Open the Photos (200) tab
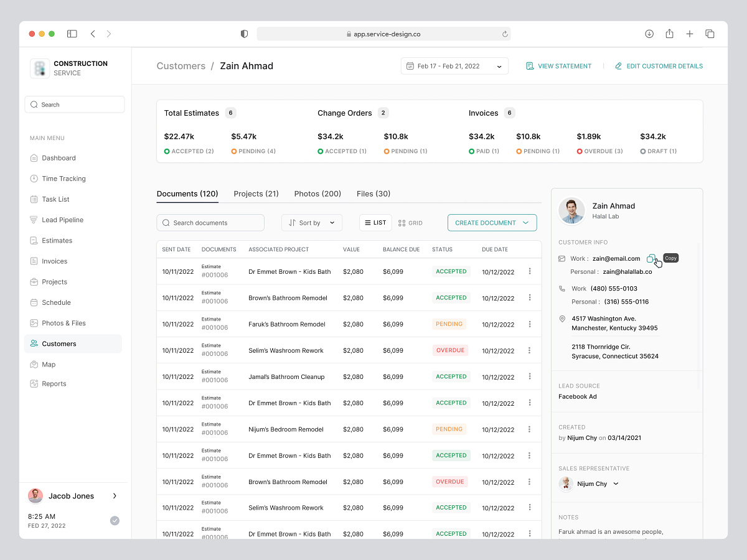This screenshot has width=747, height=560. click(x=317, y=194)
